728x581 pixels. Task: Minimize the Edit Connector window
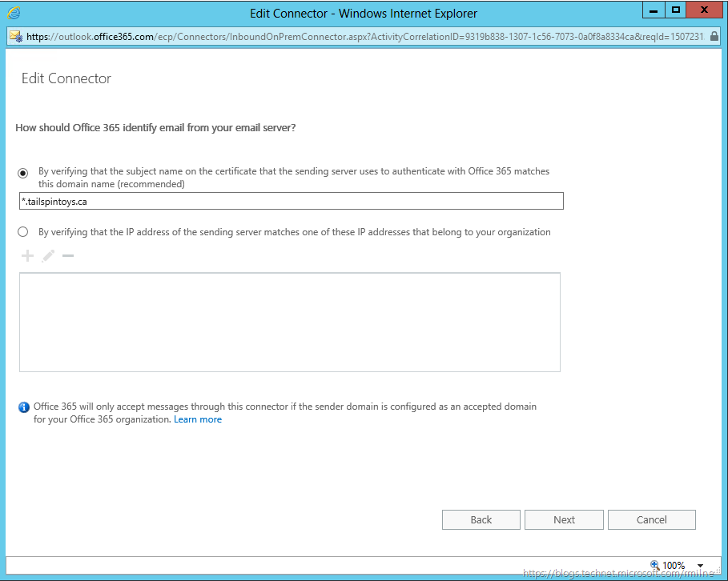click(x=654, y=10)
